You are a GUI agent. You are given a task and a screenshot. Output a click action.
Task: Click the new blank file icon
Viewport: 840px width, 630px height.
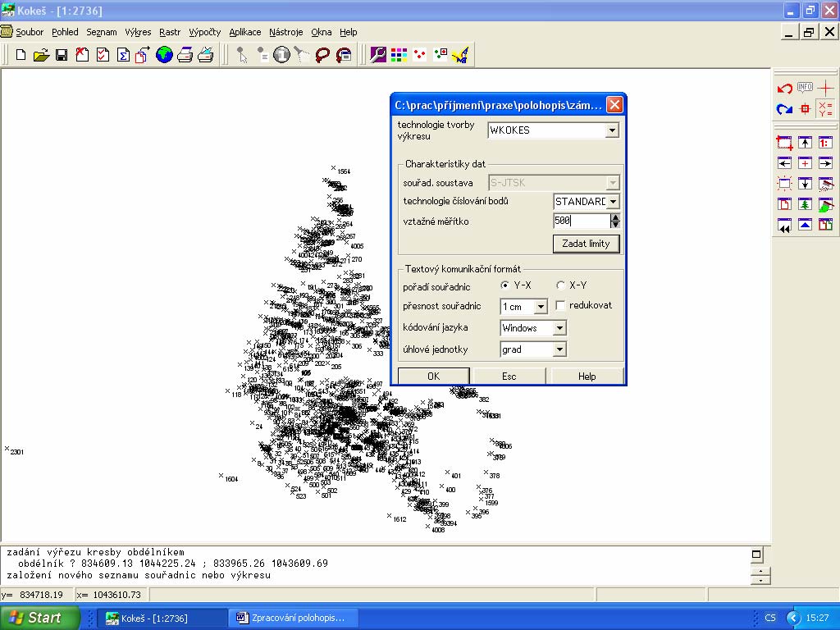21,55
